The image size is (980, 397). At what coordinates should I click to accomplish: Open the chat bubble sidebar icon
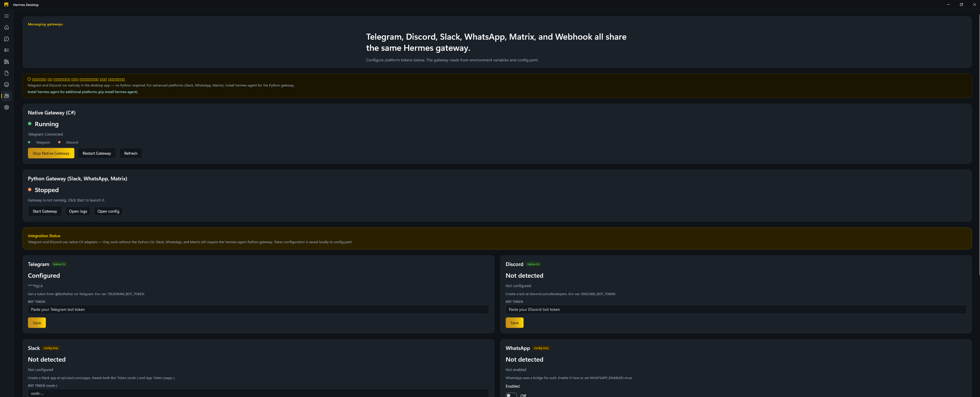tap(7, 39)
